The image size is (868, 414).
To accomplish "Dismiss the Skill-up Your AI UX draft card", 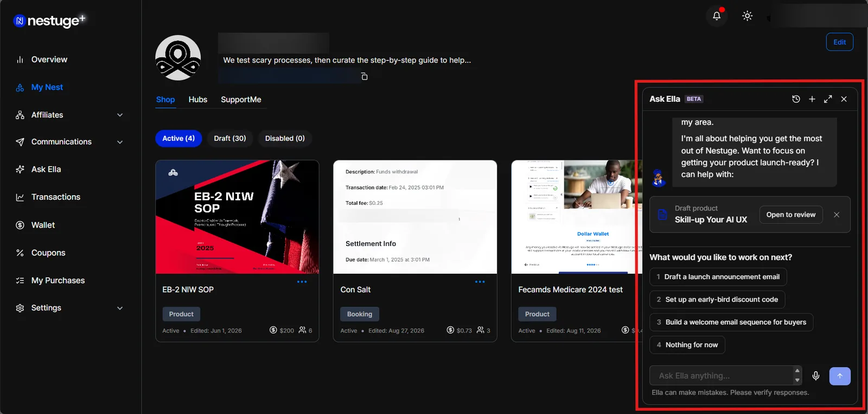I will point(837,215).
